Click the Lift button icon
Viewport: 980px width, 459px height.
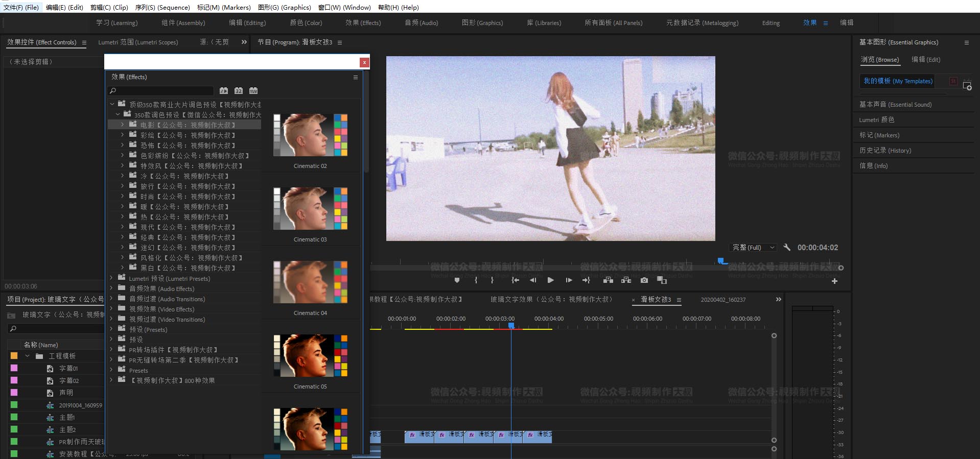click(x=608, y=280)
